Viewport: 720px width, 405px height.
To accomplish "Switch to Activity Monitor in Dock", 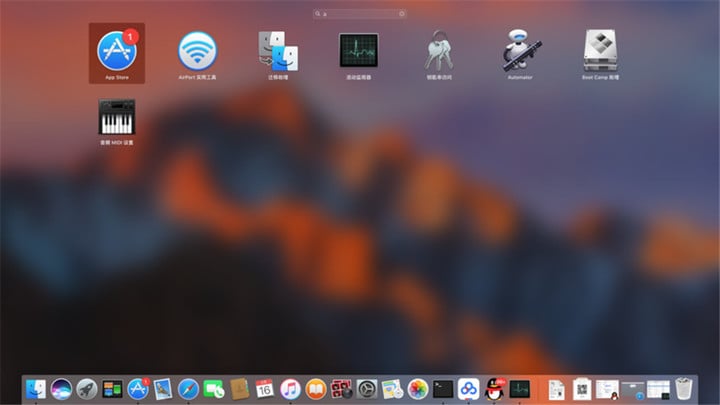I will coord(519,389).
